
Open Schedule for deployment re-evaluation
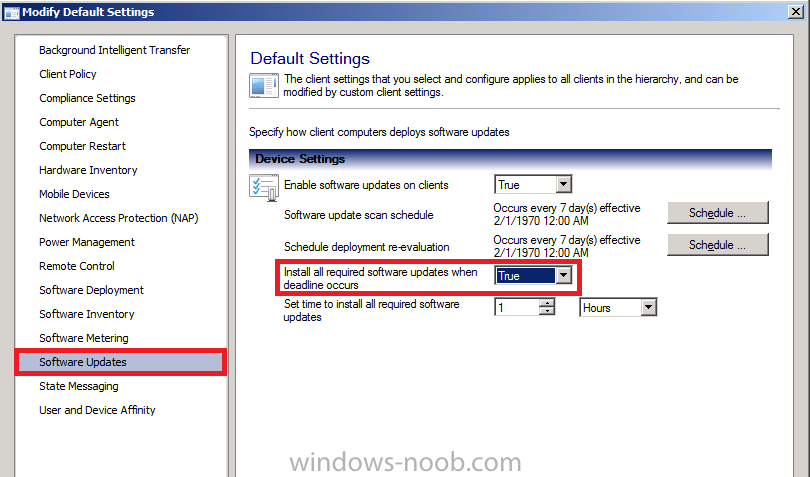pos(718,245)
